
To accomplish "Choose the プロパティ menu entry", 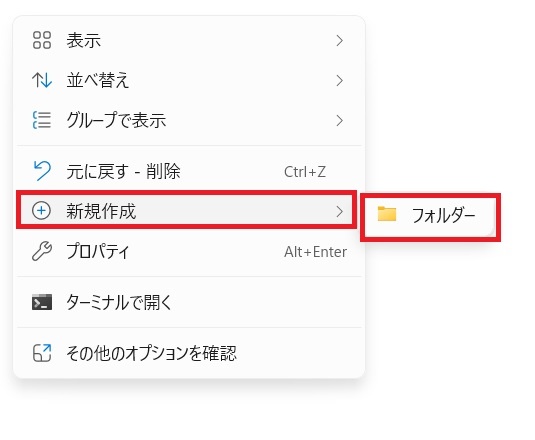I will [189, 252].
